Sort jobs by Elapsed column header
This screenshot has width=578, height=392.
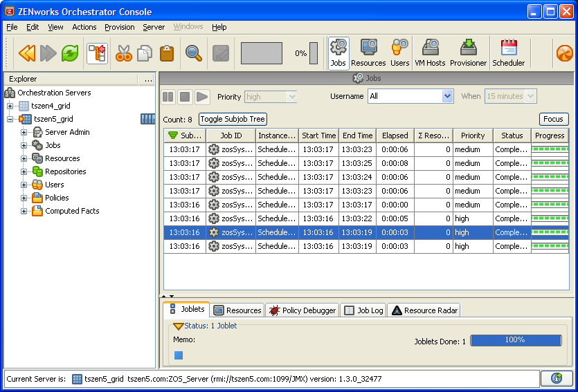click(395, 136)
